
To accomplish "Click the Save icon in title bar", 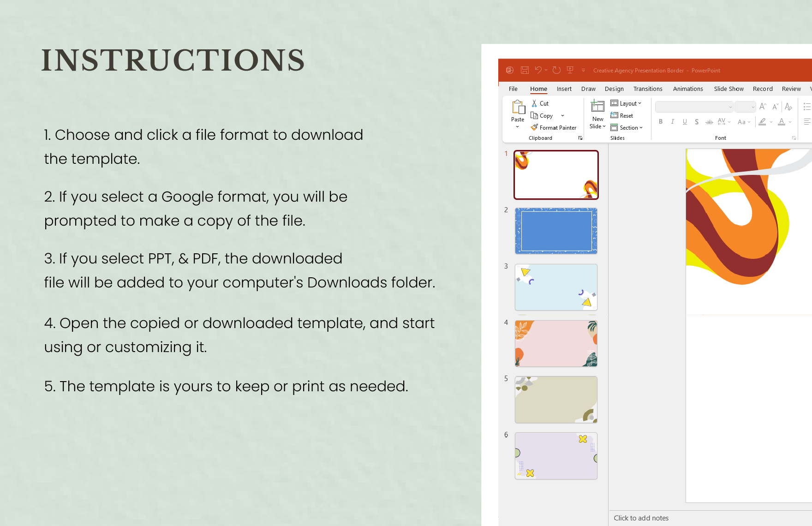I will click(525, 70).
